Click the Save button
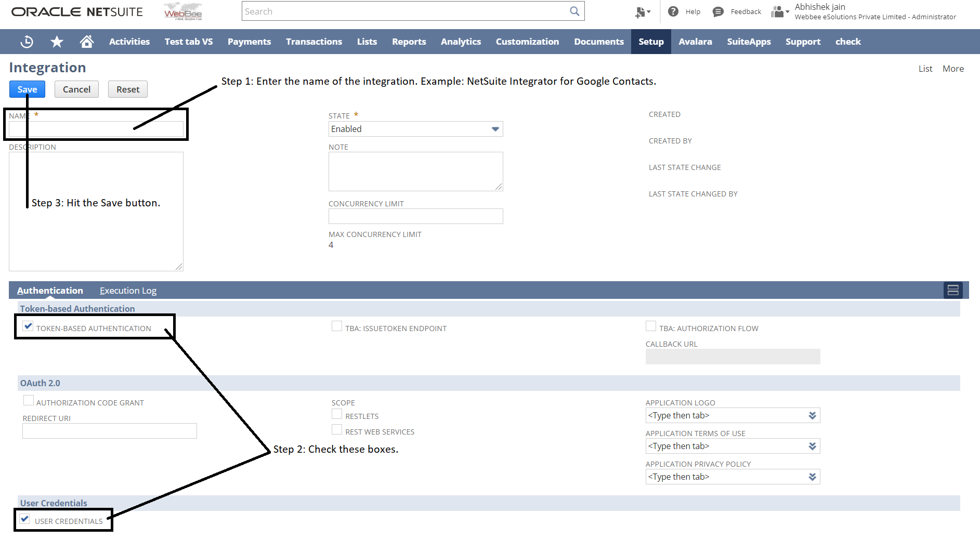 click(27, 89)
